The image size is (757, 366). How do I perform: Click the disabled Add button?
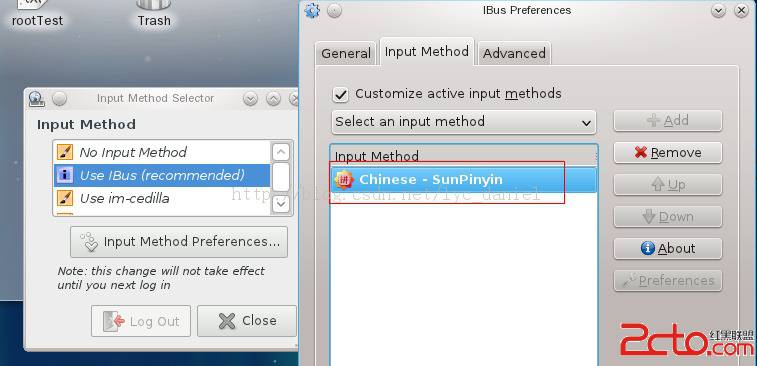click(x=668, y=121)
